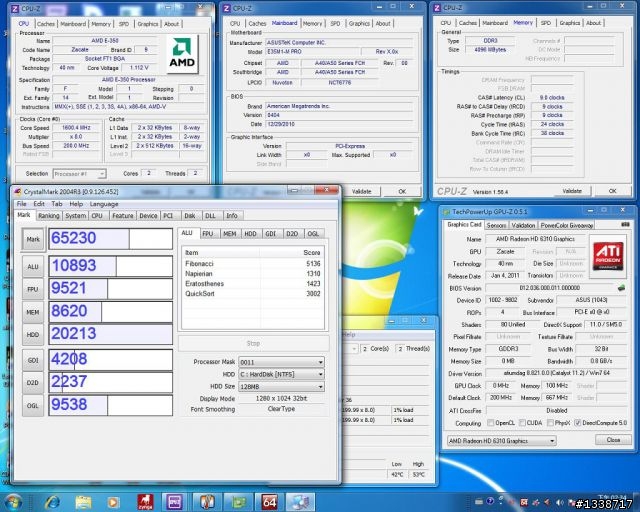The image size is (640, 512).
Task: Launch Internet Explorer from the taskbar
Action: tap(52, 502)
